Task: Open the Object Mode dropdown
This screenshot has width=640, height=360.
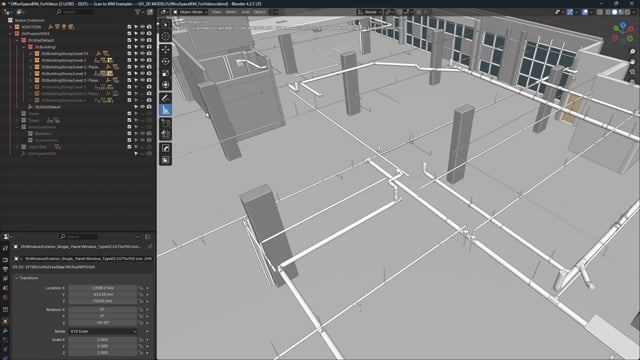Action: [x=190, y=12]
